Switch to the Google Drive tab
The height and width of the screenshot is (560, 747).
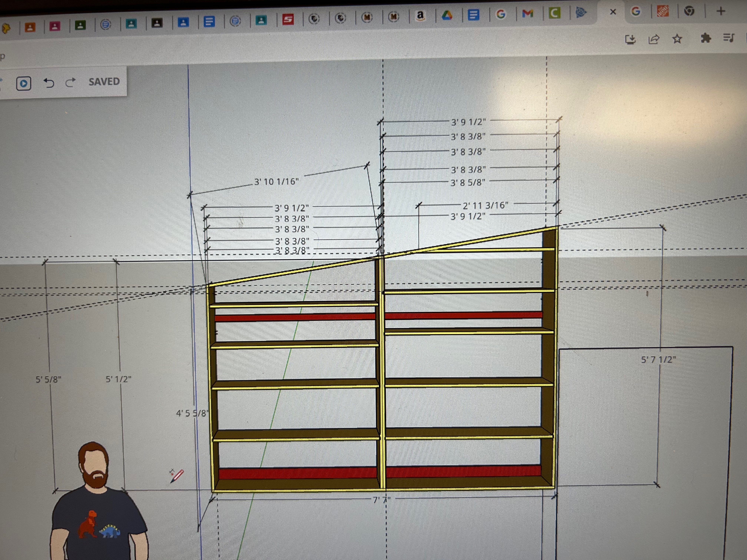[x=447, y=15]
